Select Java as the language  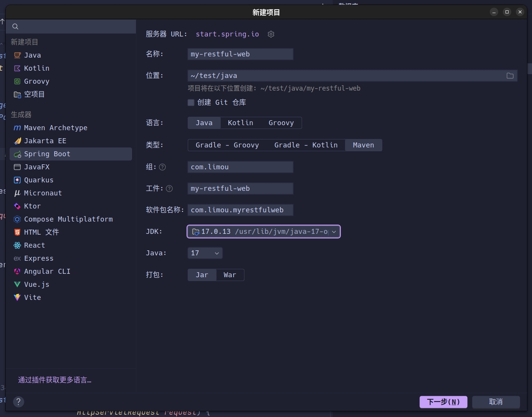(204, 123)
